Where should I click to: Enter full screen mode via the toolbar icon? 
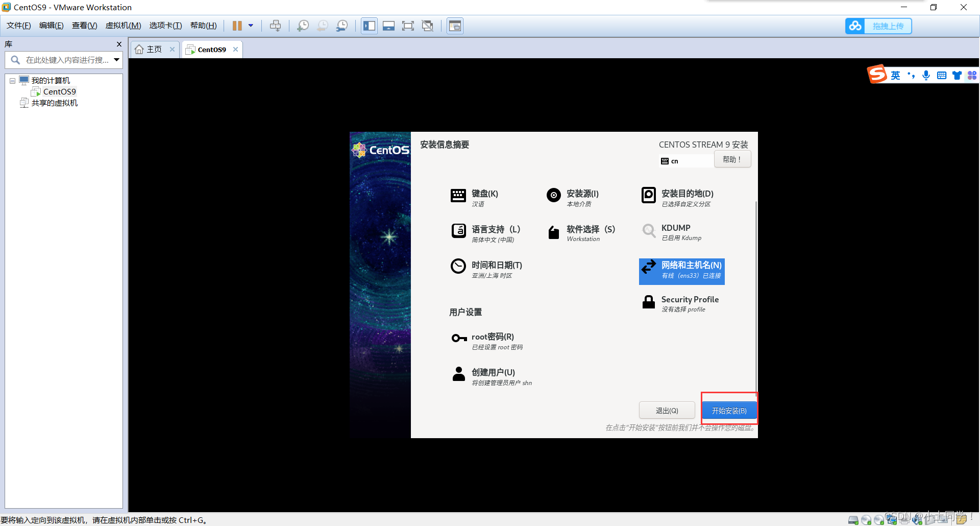pos(408,26)
